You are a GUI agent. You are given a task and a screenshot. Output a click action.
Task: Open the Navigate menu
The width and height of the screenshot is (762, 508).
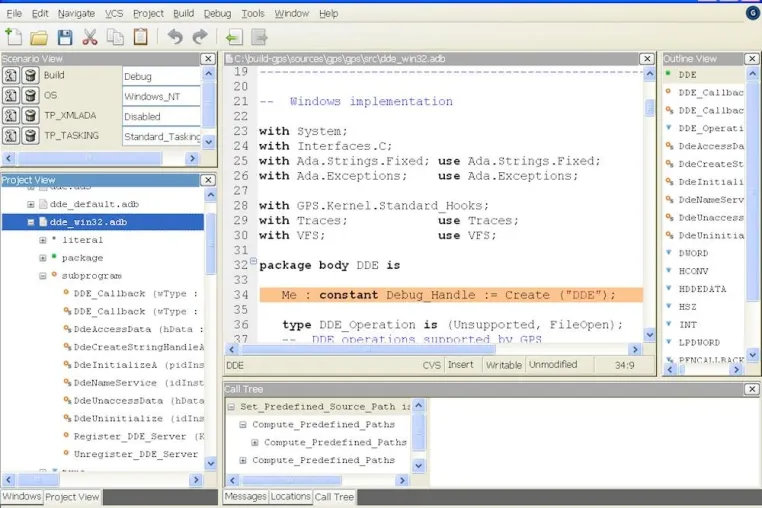click(x=76, y=14)
